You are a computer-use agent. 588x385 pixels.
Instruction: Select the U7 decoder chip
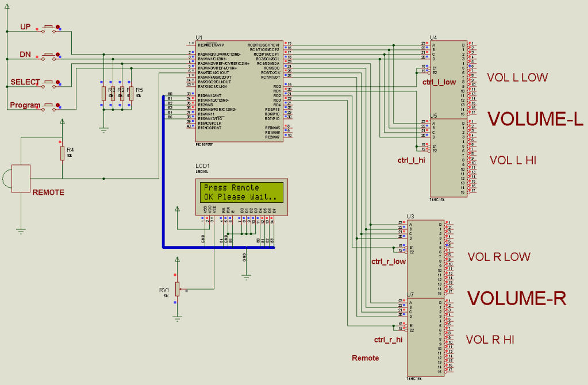[425, 336]
